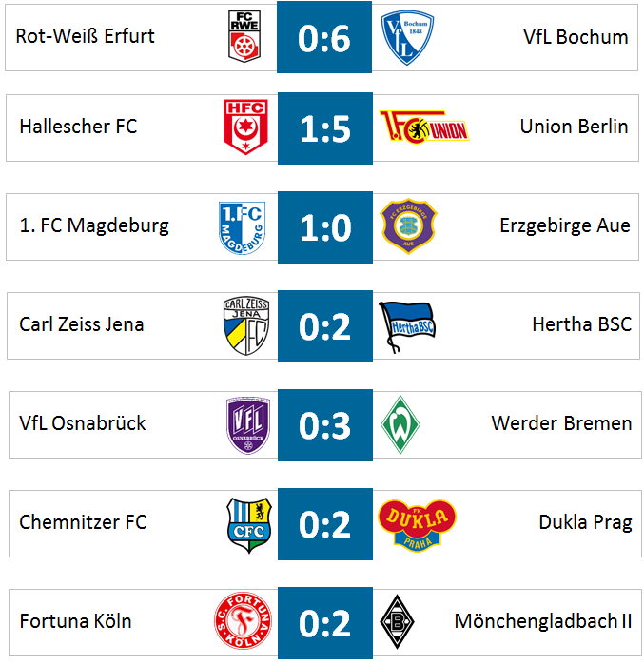644x665 pixels.
Task: Click the S.C. Fortuna Köln round logo
Action: 243,620
